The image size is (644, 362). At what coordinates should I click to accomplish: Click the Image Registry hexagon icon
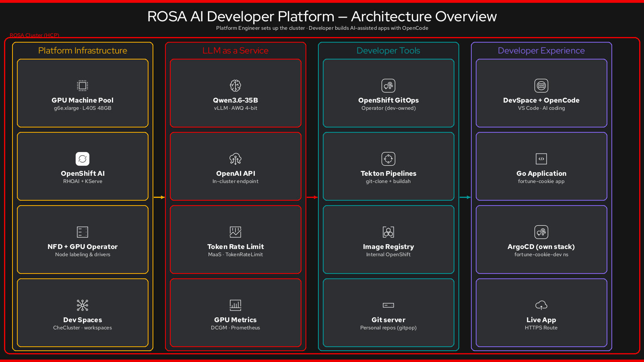point(388,232)
